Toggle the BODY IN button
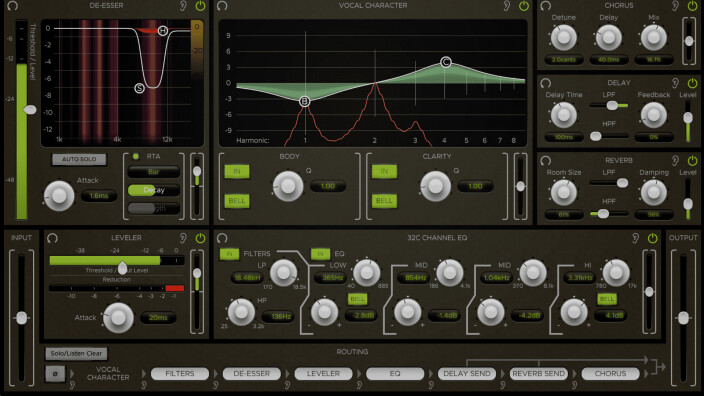704x396 pixels. pyautogui.click(x=237, y=171)
